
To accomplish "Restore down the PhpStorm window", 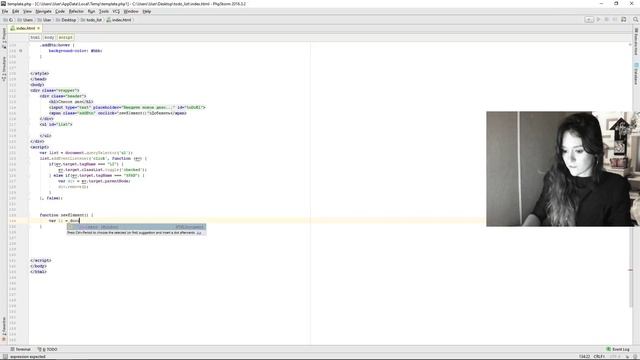I will pyautogui.click(x=616, y=3).
